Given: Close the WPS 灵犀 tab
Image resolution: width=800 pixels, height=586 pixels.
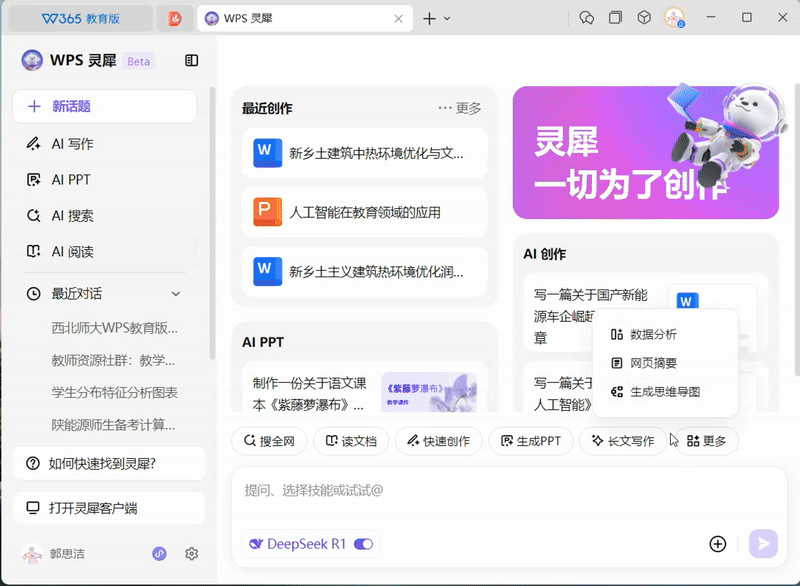Looking at the screenshot, I should coord(398,19).
